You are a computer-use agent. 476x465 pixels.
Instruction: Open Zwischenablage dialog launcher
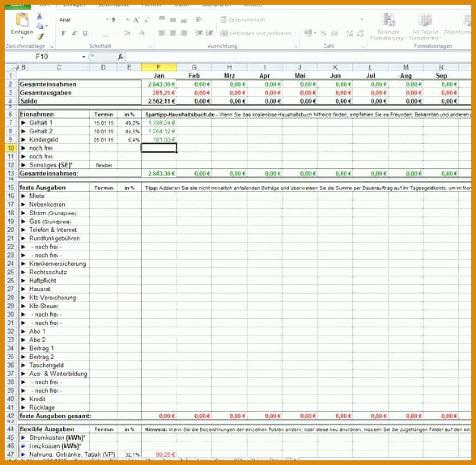(51, 46)
